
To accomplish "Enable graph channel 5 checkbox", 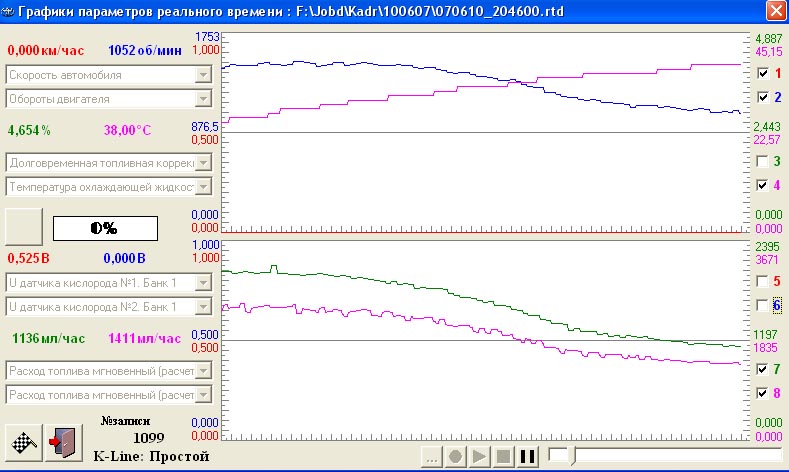I will 763,282.
